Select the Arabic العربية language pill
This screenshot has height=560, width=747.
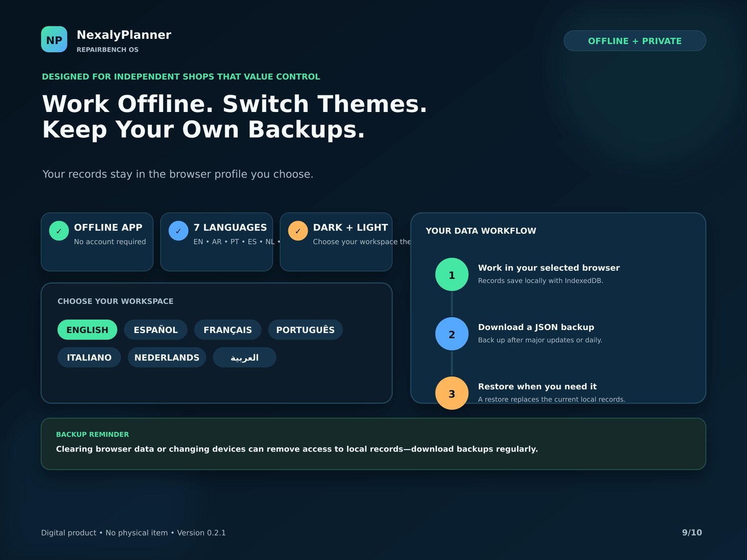(245, 357)
